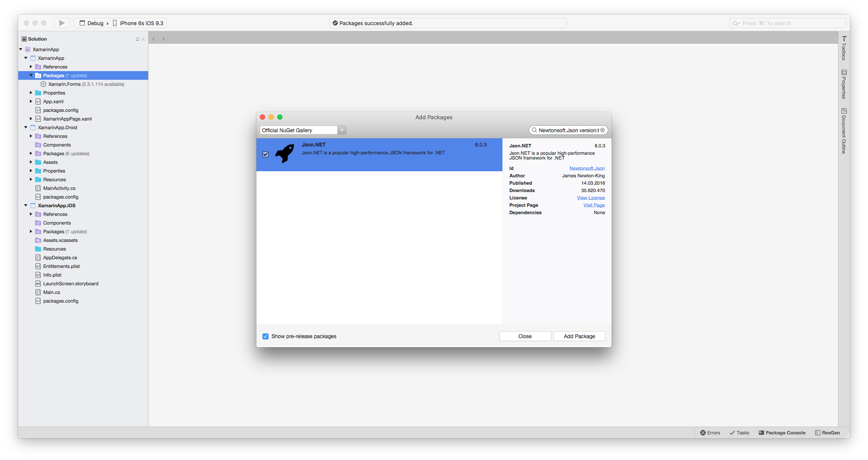Navigate back with the left arrow
This screenshot has width=868, height=460.
pos(154,39)
